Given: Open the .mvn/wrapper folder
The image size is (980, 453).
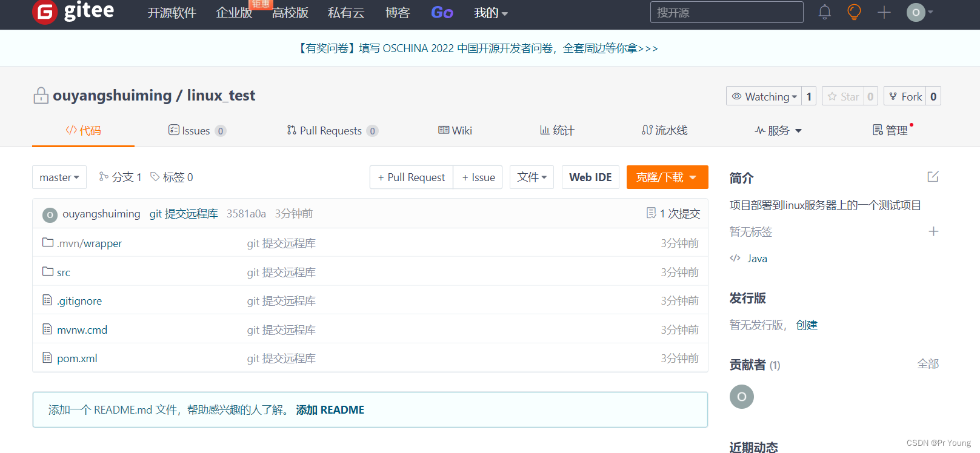Looking at the screenshot, I should (89, 243).
